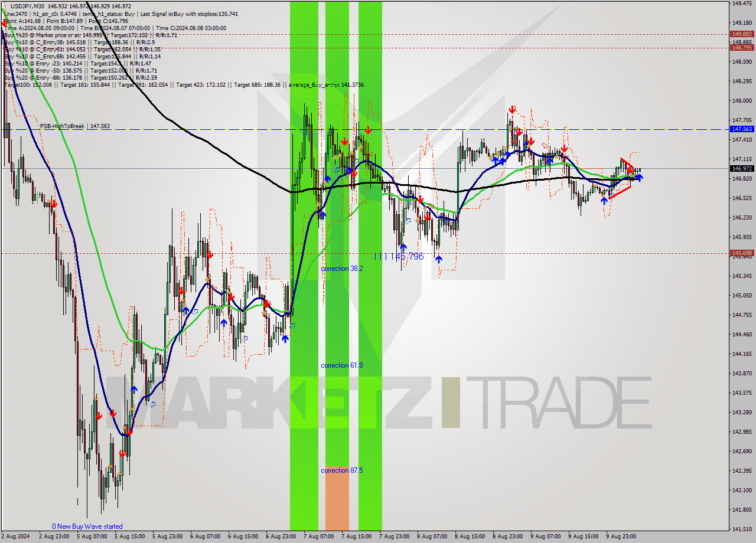Click the '2 Aug 2024' date label

coord(16,537)
